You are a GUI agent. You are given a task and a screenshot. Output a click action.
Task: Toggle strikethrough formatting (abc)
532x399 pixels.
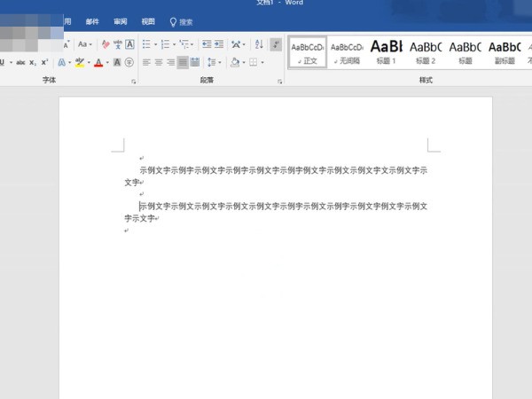pyautogui.click(x=20, y=62)
